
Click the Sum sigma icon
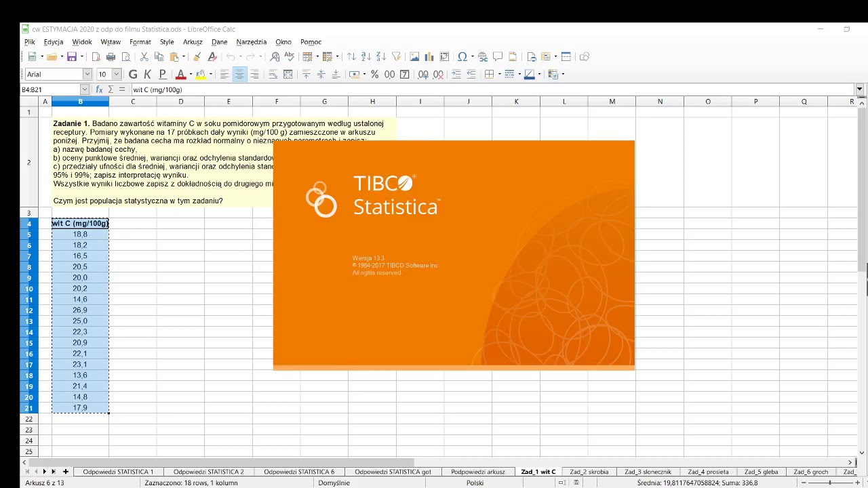[x=111, y=89]
